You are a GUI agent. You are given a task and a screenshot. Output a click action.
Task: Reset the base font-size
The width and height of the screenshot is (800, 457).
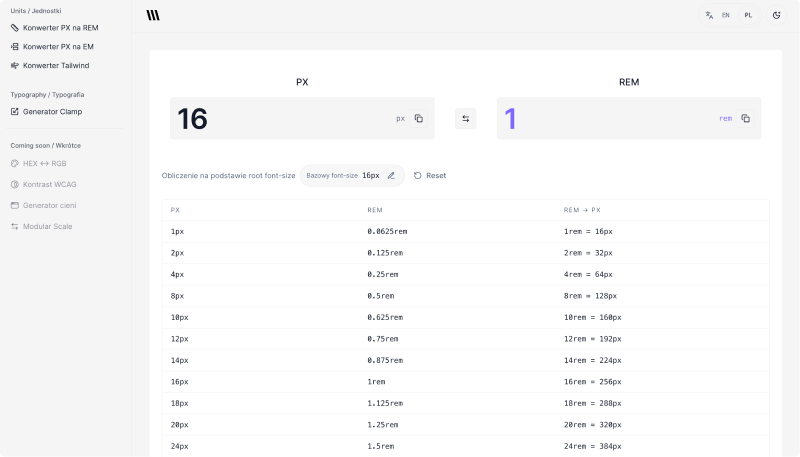pos(430,175)
